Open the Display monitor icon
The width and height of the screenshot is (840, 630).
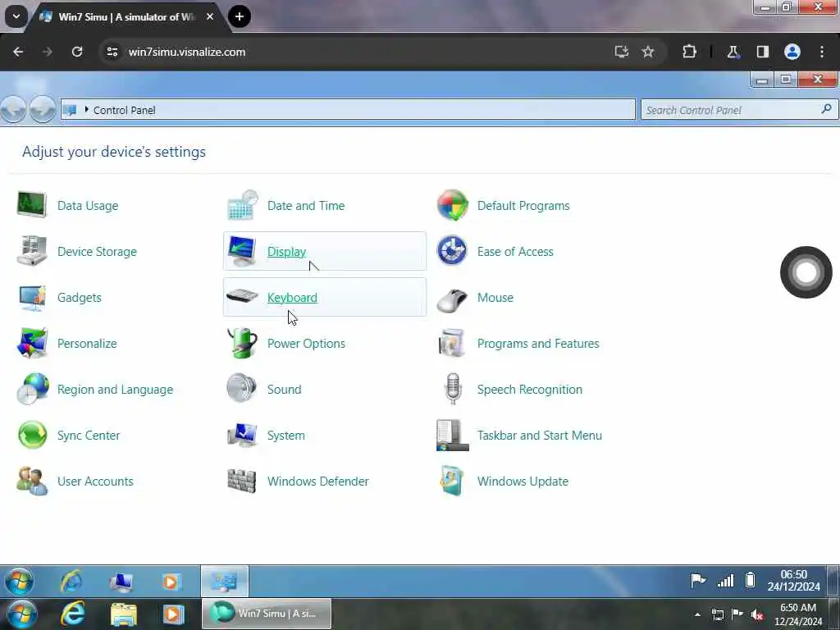(x=242, y=251)
